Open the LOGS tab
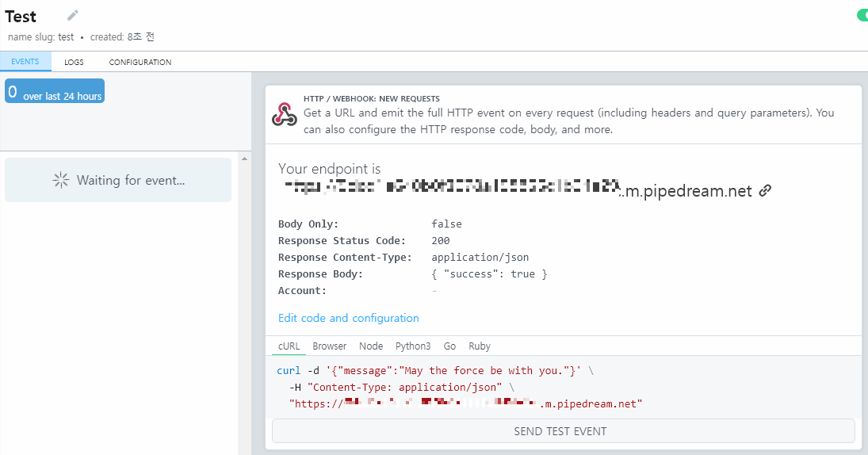The width and height of the screenshot is (868, 455). pyautogui.click(x=74, y=62)
